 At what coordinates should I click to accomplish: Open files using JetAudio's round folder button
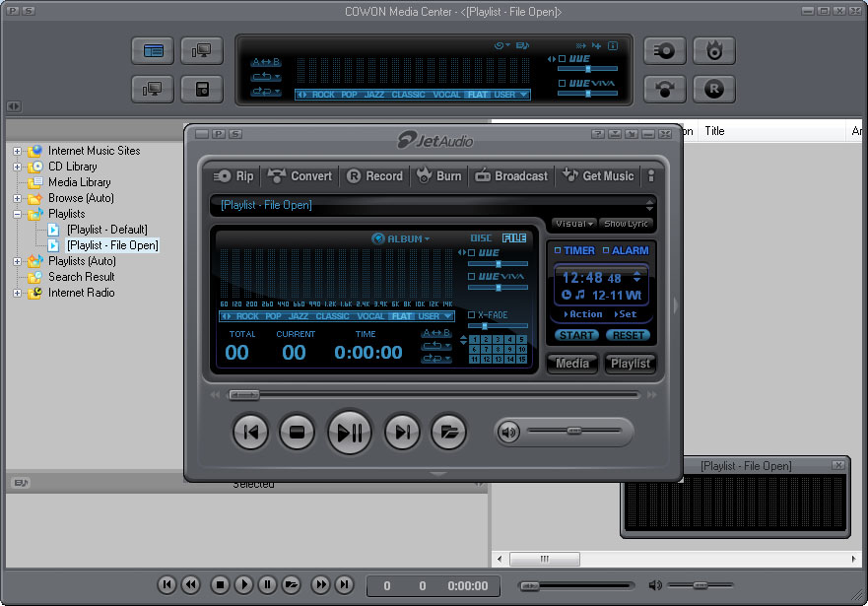[x=449, y=432]
